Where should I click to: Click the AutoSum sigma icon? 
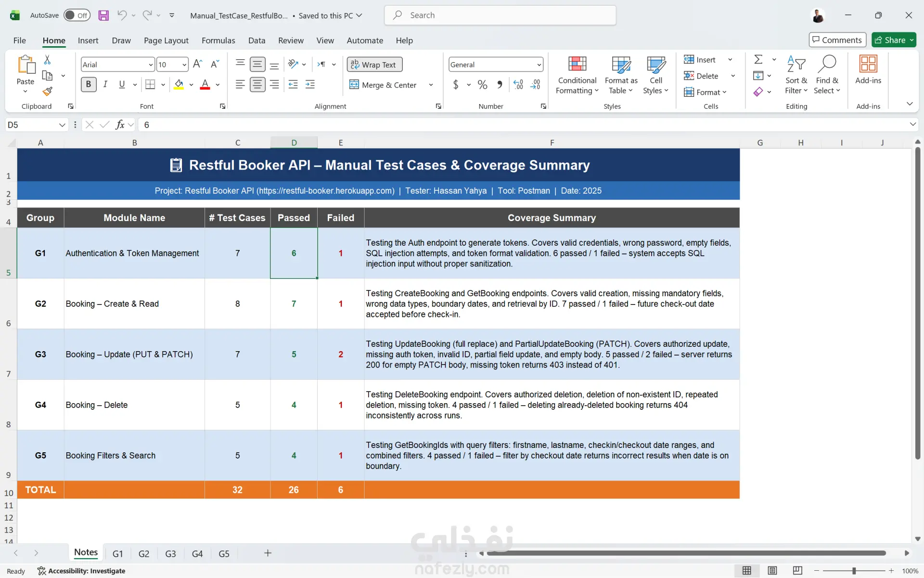coord(758,60)
